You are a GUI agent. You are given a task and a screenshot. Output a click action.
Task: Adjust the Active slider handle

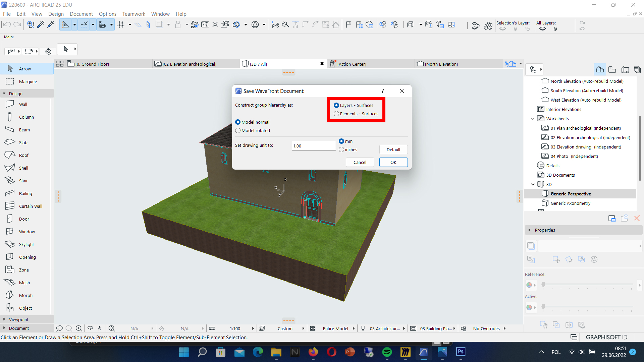tap(543, 307)
